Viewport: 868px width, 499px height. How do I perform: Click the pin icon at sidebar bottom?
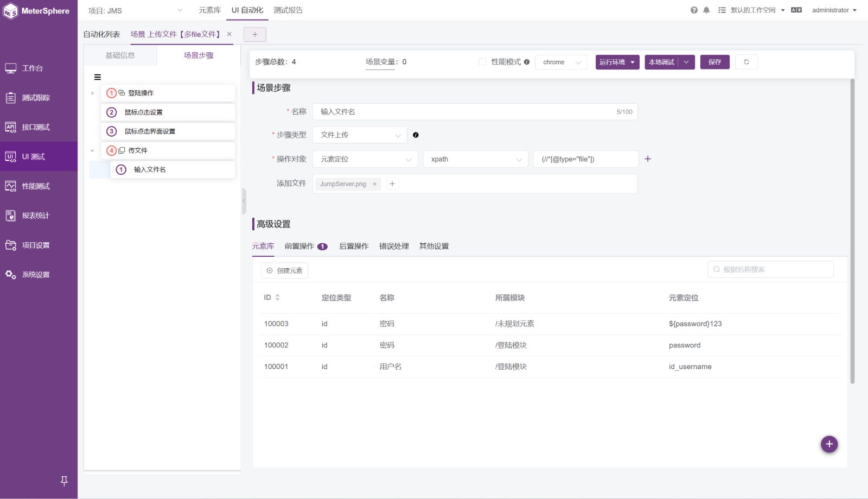[64, 481]
